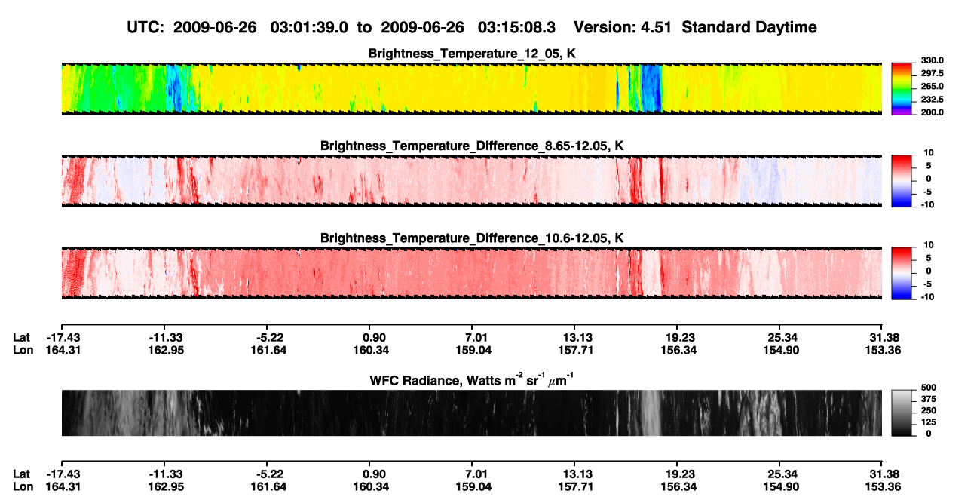Click the 8.65-12.05 difference red-blue colorbar
This screenshot has width=980, height=503.
click(902, 180)
